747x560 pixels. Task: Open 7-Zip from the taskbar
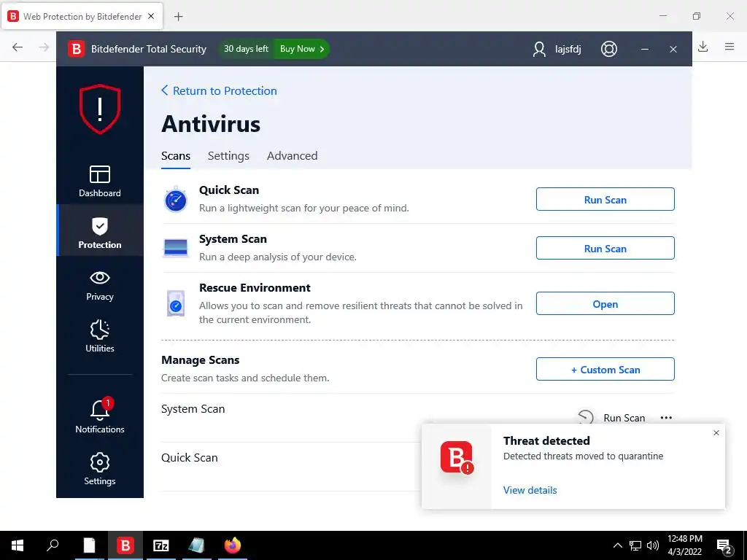(x=161, y=545)
